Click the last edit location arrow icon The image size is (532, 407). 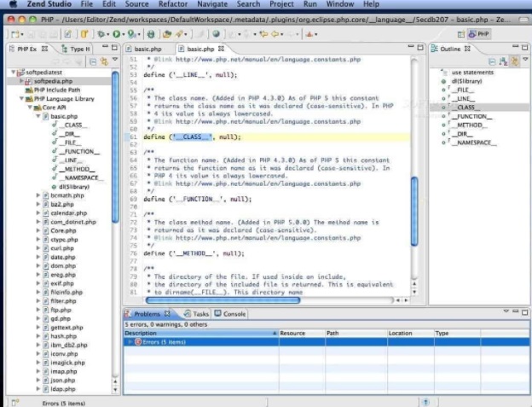pyautogui.click(x=263, y=34)
